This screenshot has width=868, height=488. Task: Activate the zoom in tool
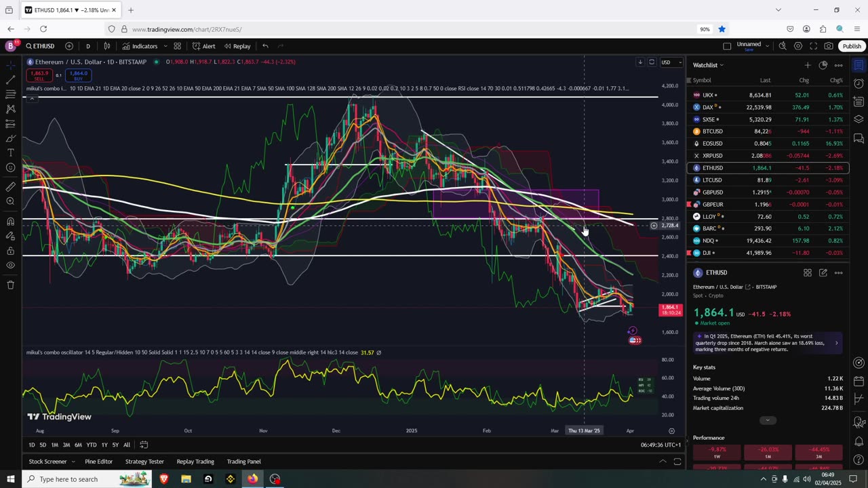(10, 201)
